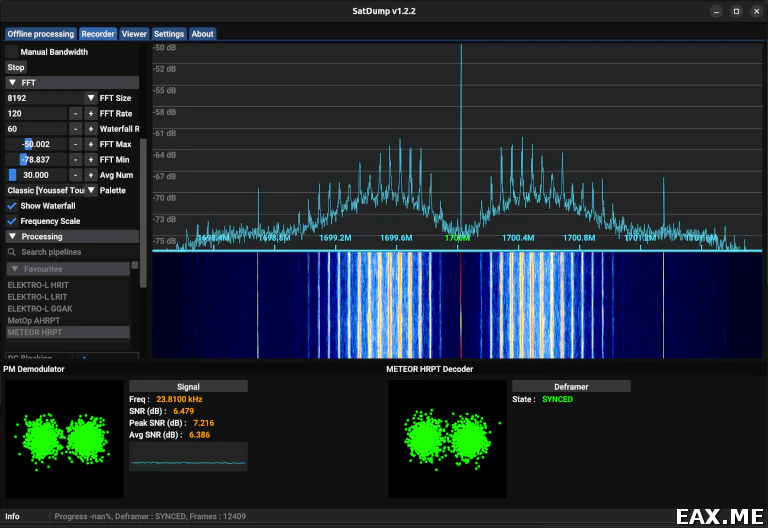The height and width of the screenshot is (528, 768).
Task: Click the Deframer panel header
Action: click(x=571, y=386)
